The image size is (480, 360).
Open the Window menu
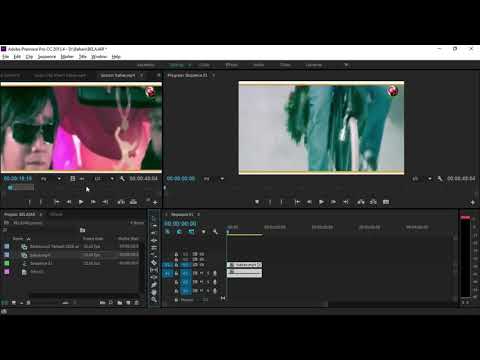(99, 57)
